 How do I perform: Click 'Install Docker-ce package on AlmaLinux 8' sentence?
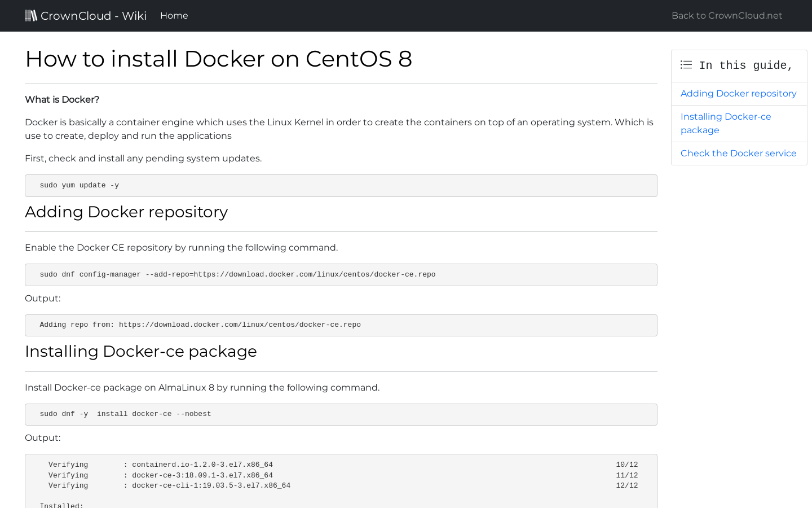[202, 388]
